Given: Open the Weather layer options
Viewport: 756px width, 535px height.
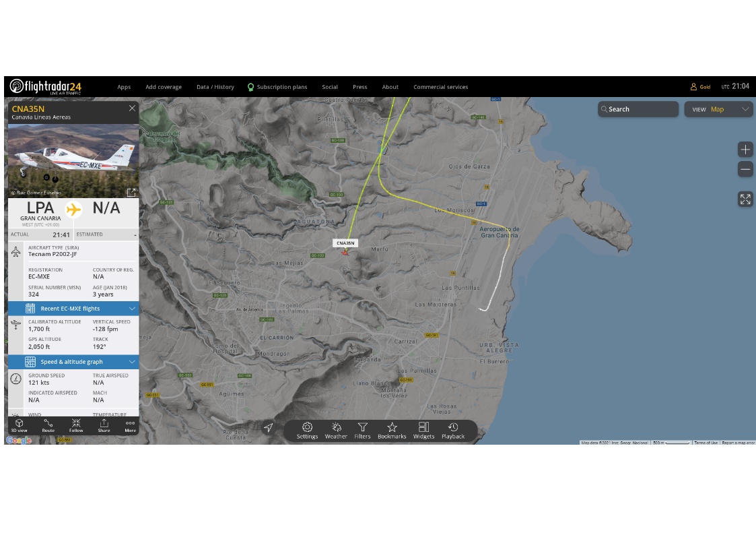Looking at the screenshot, I should (336, 431).
